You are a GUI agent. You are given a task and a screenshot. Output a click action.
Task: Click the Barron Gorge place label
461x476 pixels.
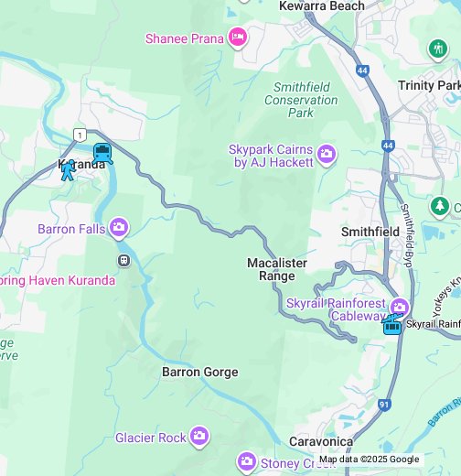click(200, 372)
